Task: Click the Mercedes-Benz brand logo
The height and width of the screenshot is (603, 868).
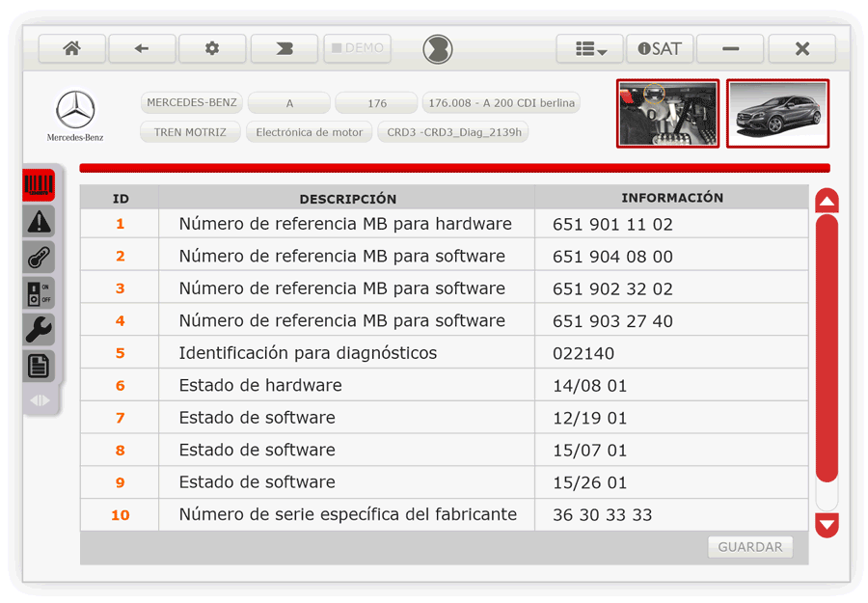Action: [75, 116]
